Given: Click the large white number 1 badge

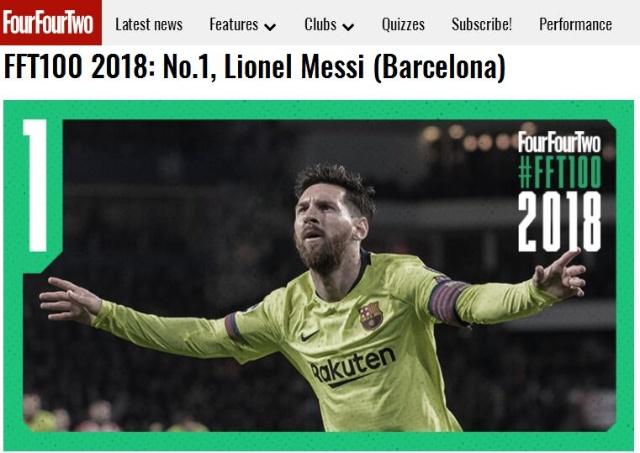Looking at the screenshot, I should [38, 186].
